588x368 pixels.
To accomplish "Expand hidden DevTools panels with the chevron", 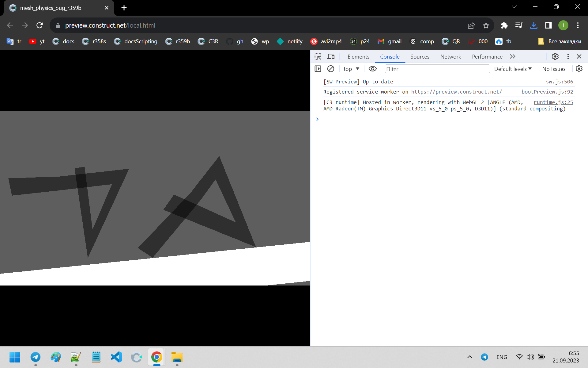I will (512, 56).
